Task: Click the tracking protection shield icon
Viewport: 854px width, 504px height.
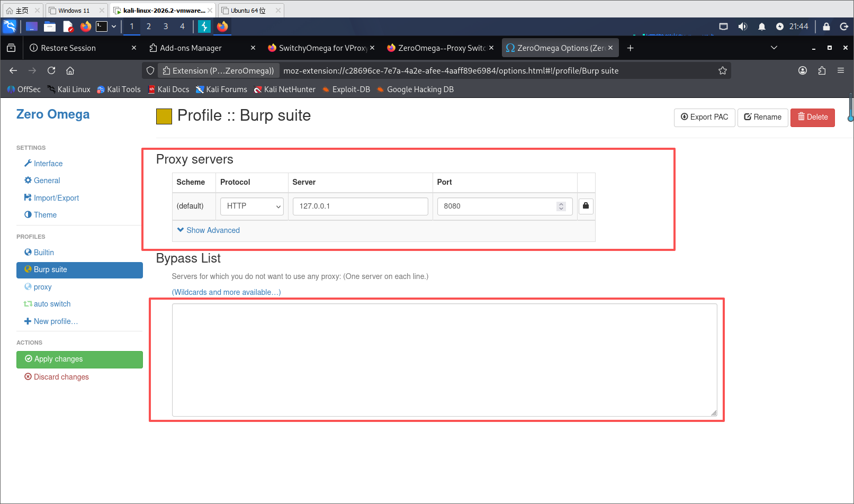Action: point(150,70)
